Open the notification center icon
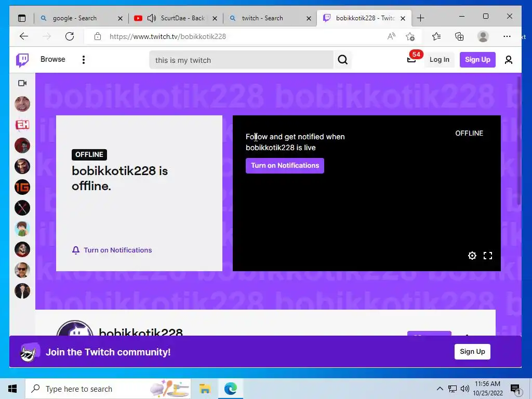Image resolution: width=532 pixels, height=399 pixels. coord(515,389)
